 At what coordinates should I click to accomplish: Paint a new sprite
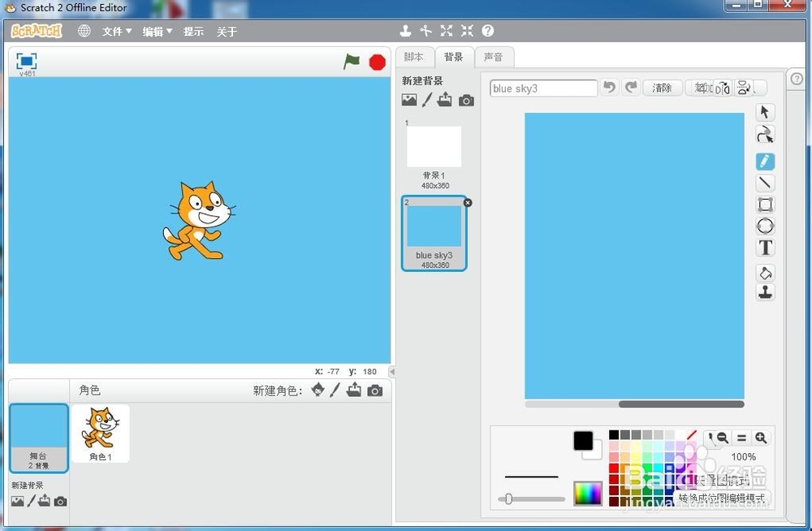335,390
